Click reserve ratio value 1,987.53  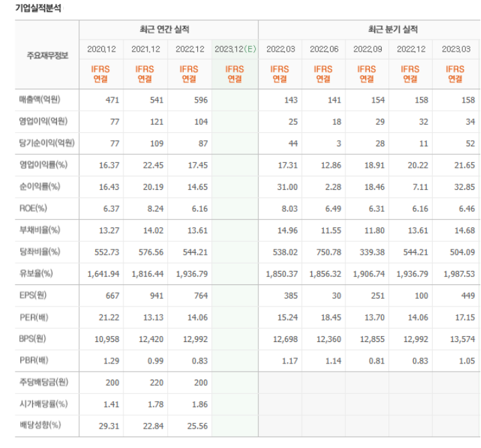pyautogui.click(x=459, y=274)
